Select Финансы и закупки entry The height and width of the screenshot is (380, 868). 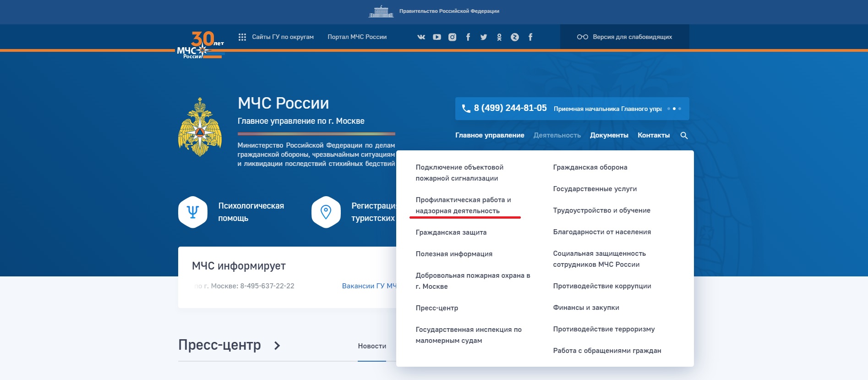coord(586,308)
